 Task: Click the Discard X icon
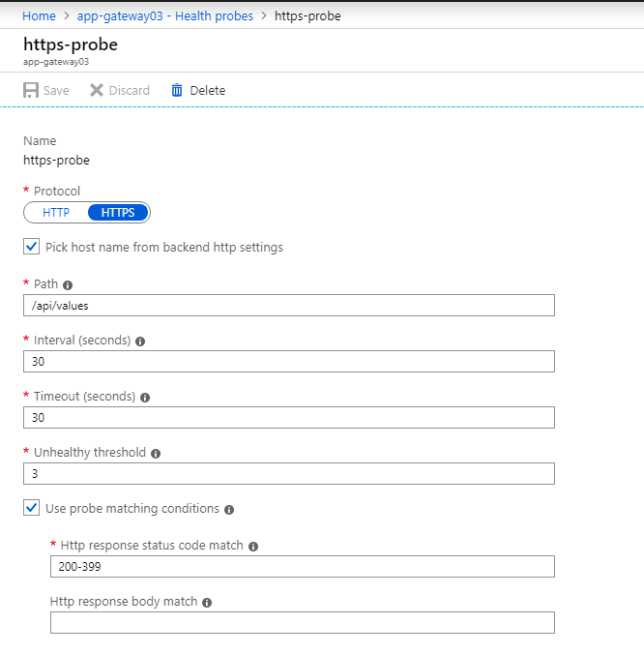click(x=97, y=90)
